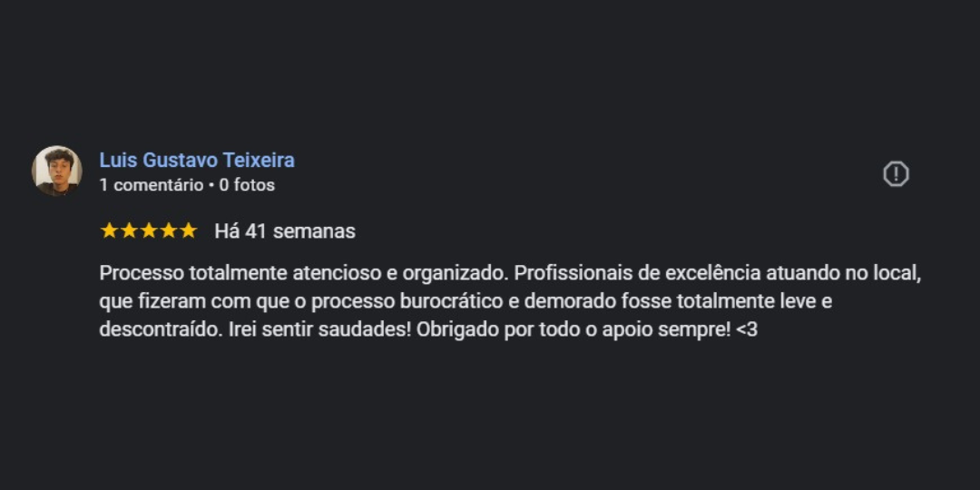
Task: Click the review line starting "Processo totalmente"
Action: pos(511,274)
